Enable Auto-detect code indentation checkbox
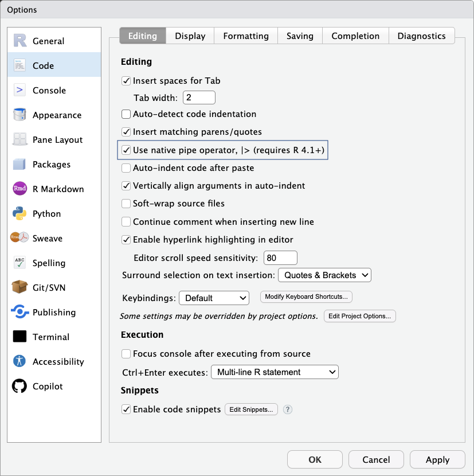The width and height of the screenshot is (474, 476). coord(126,114)
